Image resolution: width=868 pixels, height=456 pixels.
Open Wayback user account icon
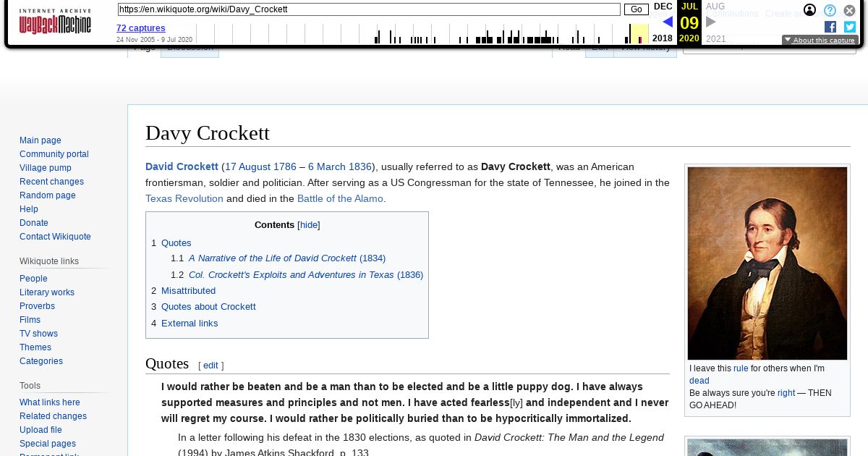810,10
